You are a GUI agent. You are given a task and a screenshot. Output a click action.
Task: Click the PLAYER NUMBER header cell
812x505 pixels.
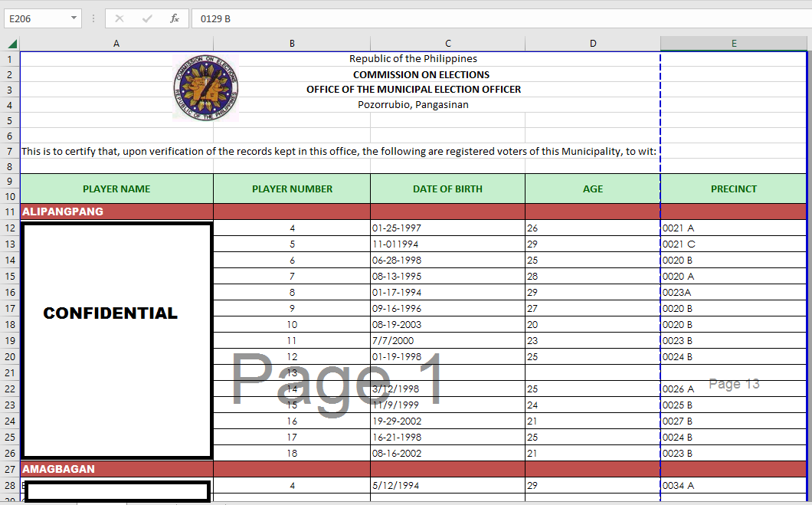(x=292, y=189)
